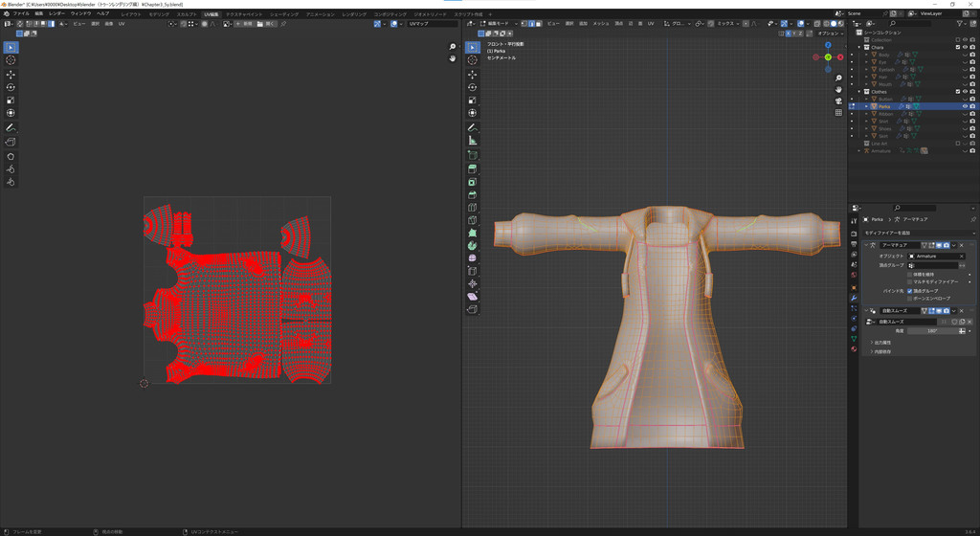Remove the アーマチュア modifier with X button

(962, 245)
